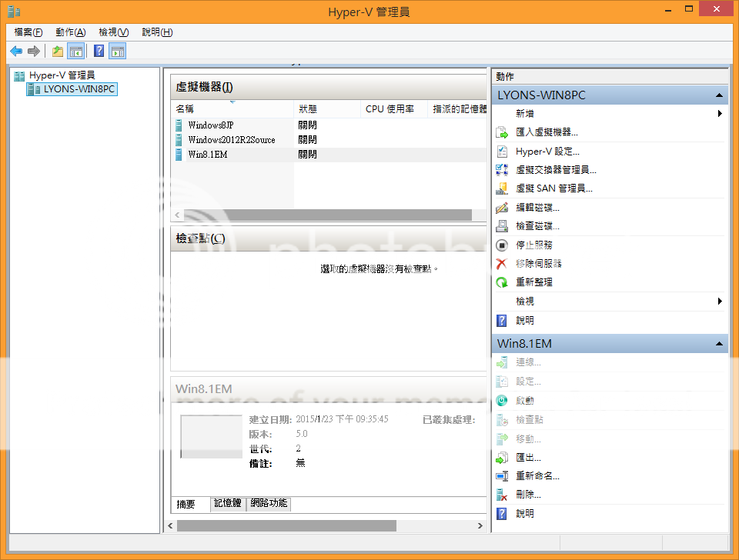
Task: Select LYONS-WIN8PC in the left tree
Action: (80, 89)
